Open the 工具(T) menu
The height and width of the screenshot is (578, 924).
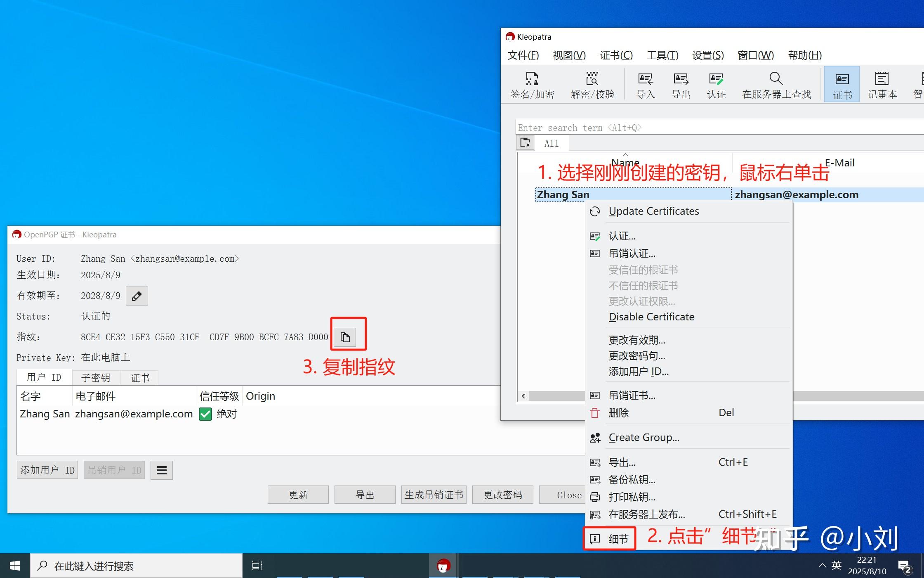point(662,55)
